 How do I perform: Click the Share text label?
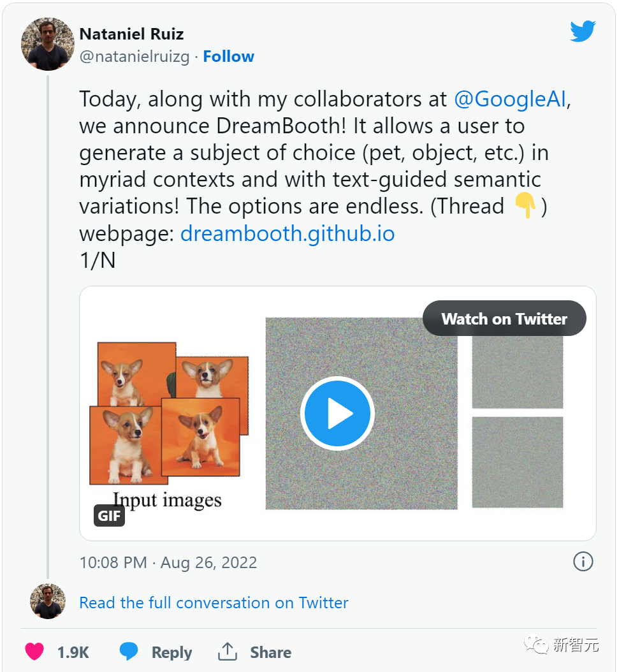point(270,652)
